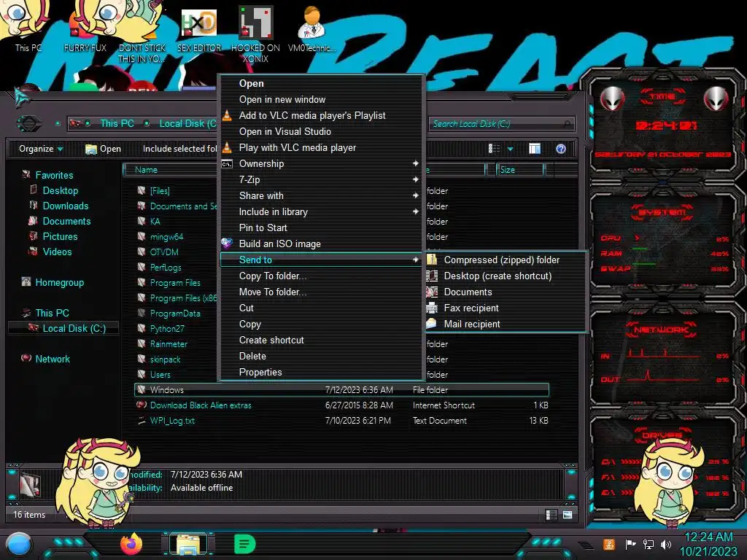Open the Action Center flag icon
The height and width of the screenshot is (560, 747).
point(630,544)
